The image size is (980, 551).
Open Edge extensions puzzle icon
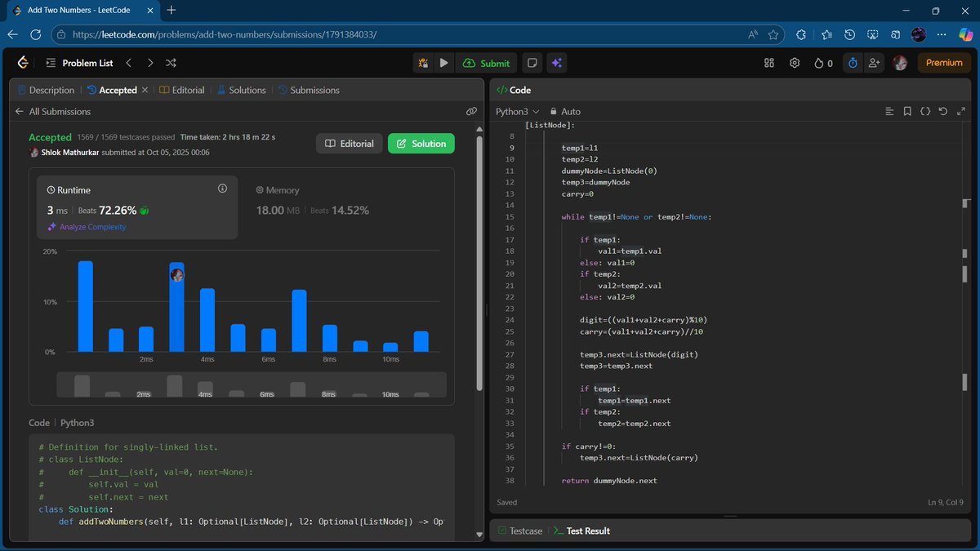(800, 34)
